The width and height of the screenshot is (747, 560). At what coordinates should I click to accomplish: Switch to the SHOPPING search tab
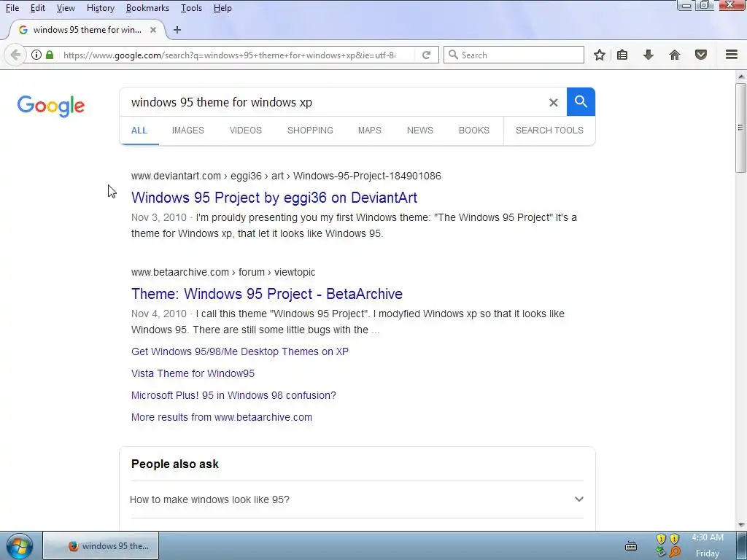pos(310,130)
